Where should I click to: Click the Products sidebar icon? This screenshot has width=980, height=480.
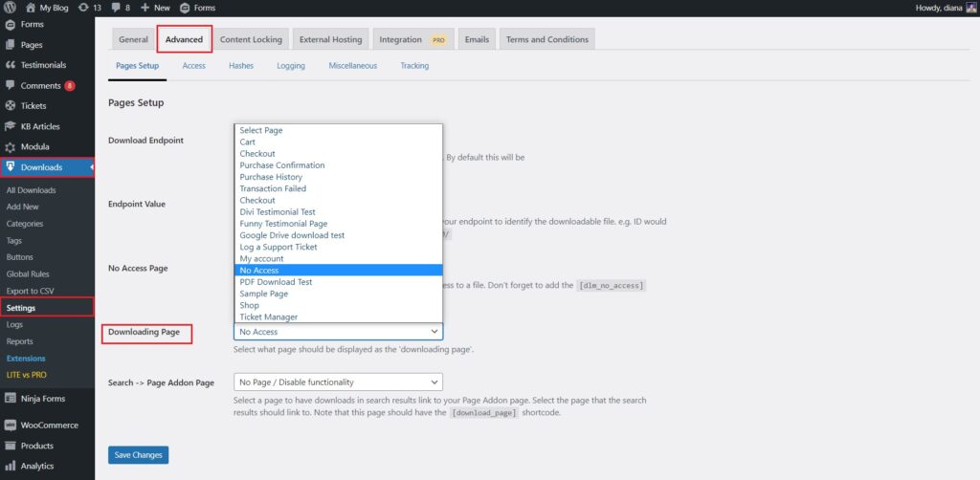[x=10, y=446]
